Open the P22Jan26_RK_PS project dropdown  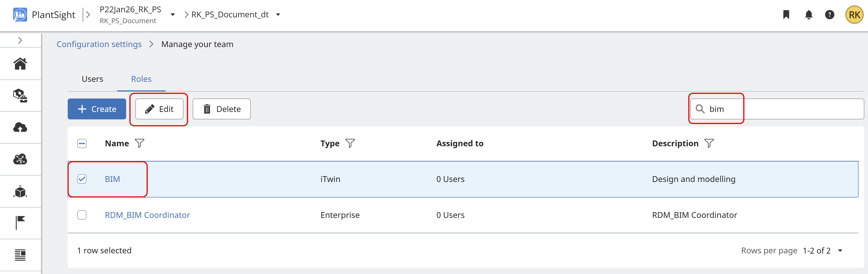click(173, 15)
